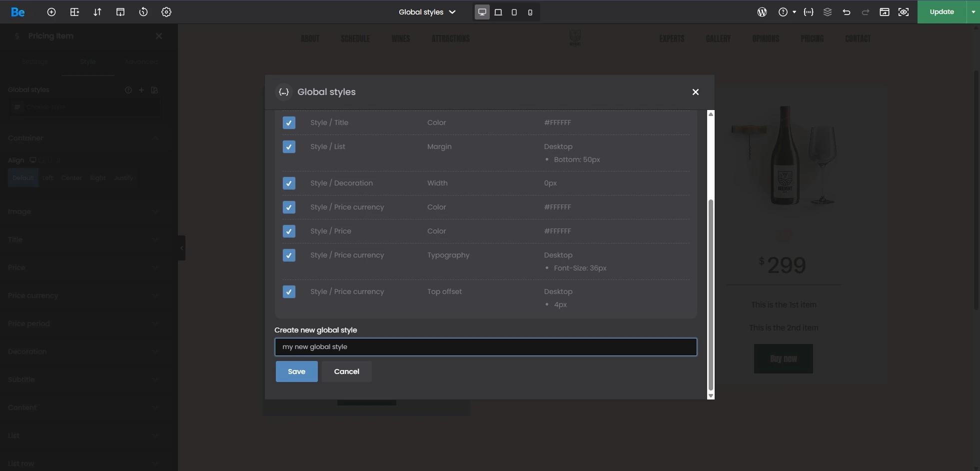Save the new global style
This screenshot has height=471, width=980.
[x=296, y=371]
